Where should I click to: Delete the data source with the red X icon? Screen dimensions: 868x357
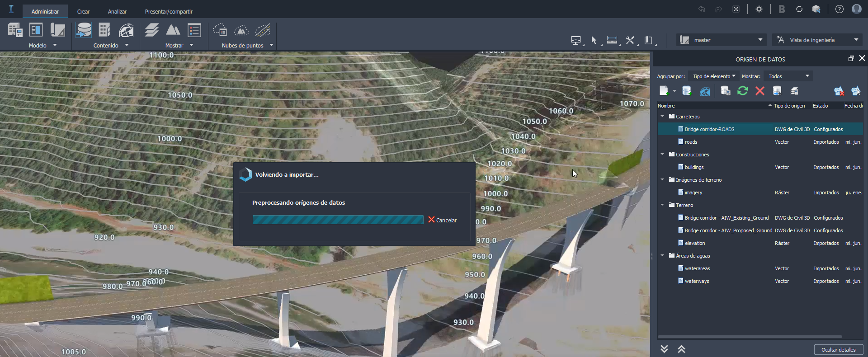760,91
